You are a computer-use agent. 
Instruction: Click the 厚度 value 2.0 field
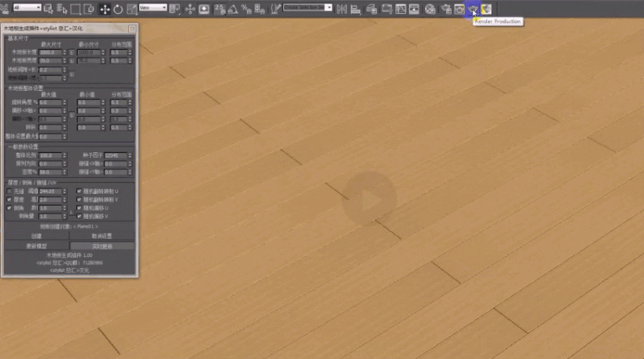50,200
